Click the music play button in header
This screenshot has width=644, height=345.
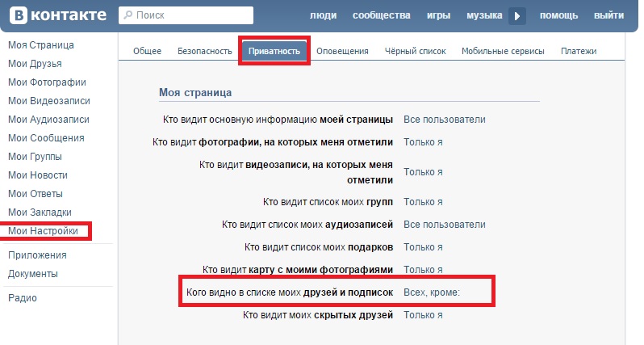pyautogui.click(x=517, y=16)
